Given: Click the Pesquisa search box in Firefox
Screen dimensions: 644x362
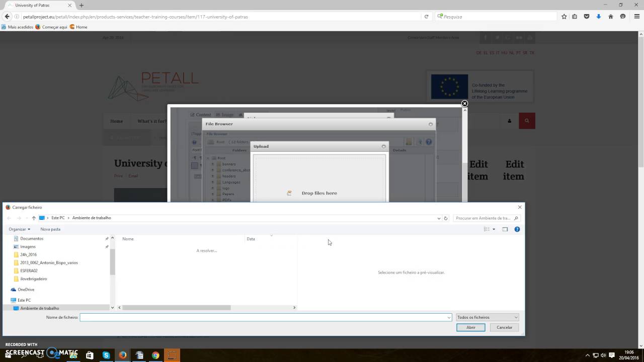Looking at the screenshot, I should click(x=496, y=17).
